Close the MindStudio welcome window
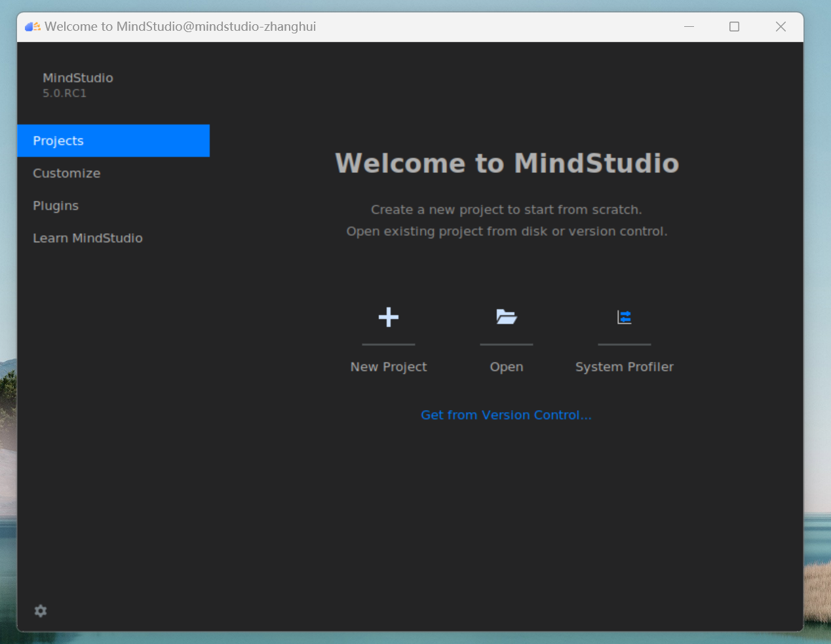 click(781, 27)
